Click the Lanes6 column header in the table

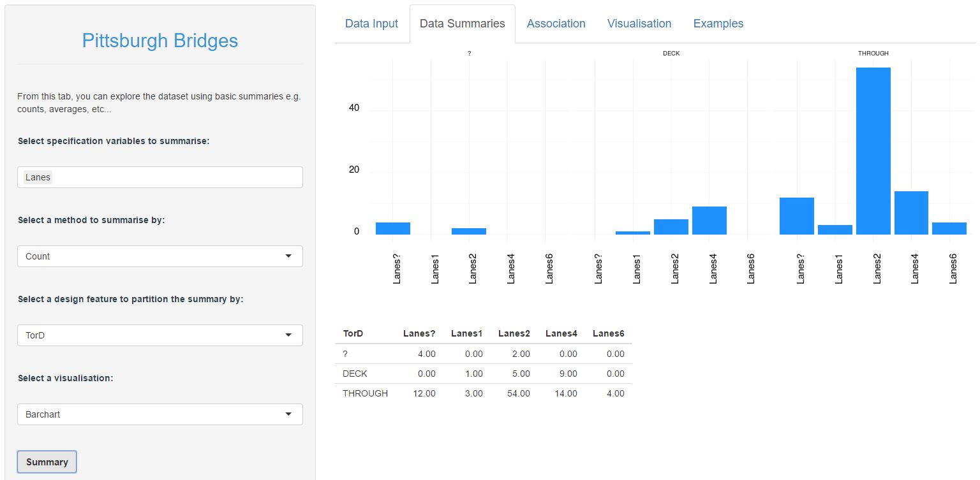609,333
